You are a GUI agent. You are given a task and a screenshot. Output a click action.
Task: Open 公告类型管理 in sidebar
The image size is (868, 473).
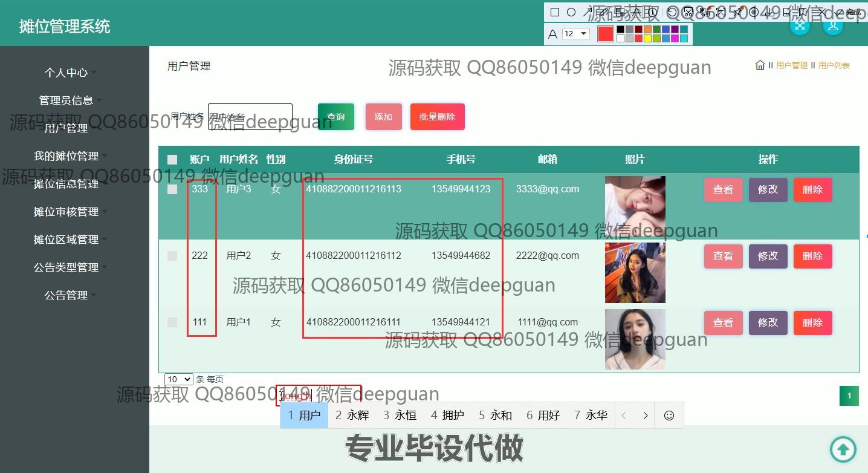(x=66, y=267)
